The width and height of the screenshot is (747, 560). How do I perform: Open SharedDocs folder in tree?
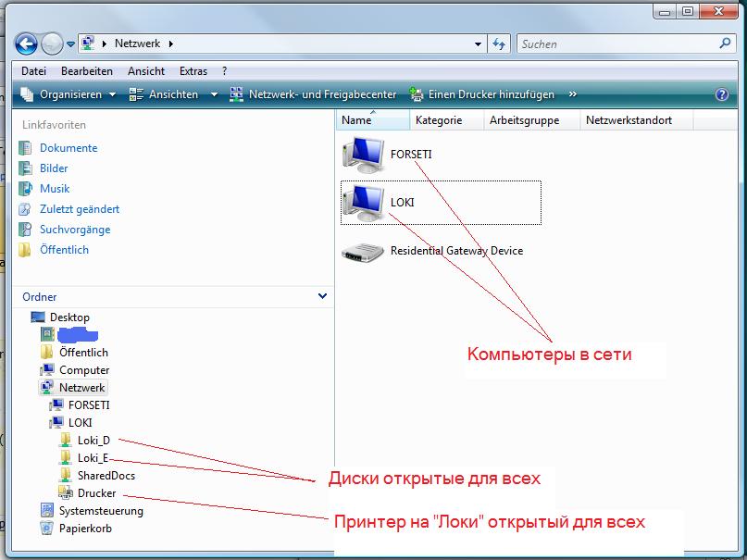click(106, 476)
